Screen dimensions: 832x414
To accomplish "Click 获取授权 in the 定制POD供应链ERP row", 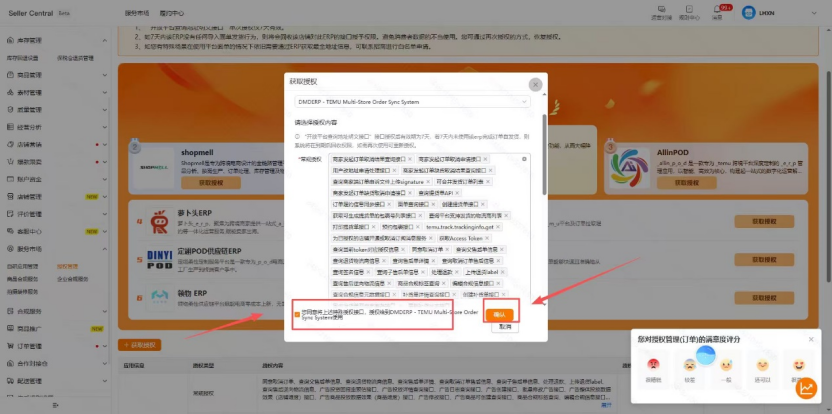I will pyautogui.click(x=764, y=260).
